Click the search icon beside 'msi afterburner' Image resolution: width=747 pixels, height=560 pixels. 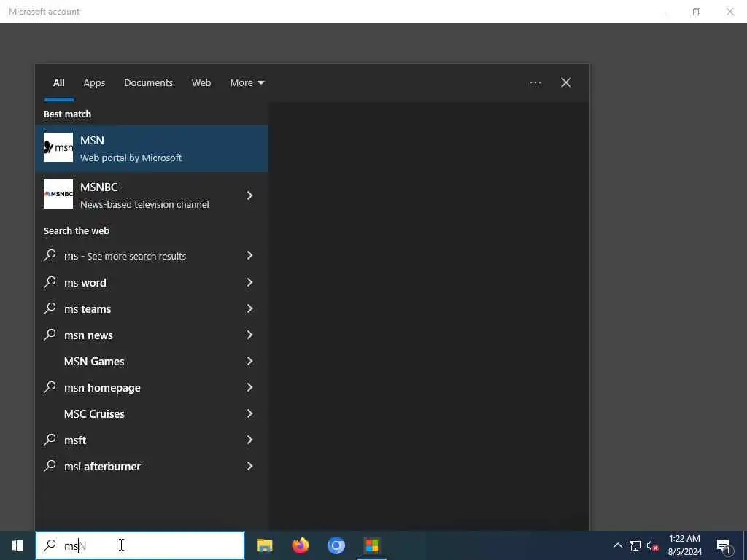point(50,465)
